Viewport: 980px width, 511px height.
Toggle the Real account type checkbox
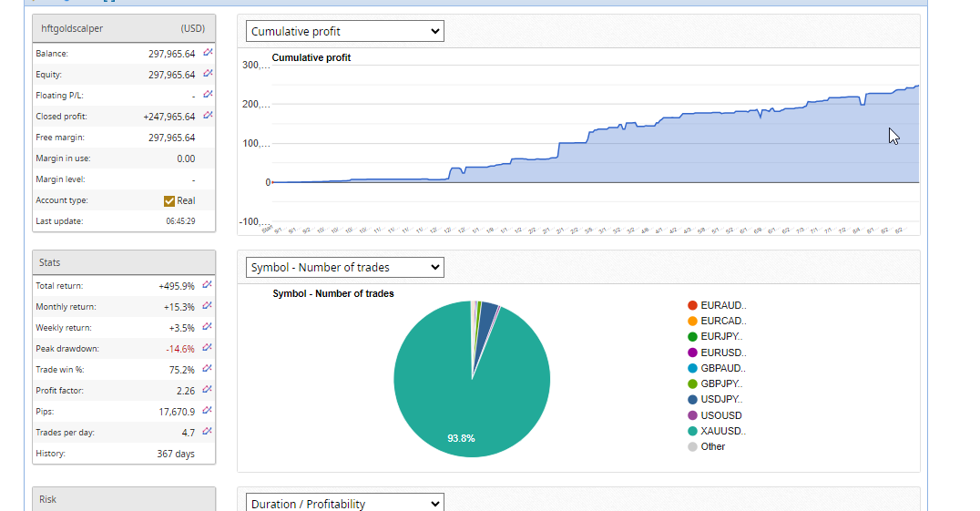pos(169,200)
